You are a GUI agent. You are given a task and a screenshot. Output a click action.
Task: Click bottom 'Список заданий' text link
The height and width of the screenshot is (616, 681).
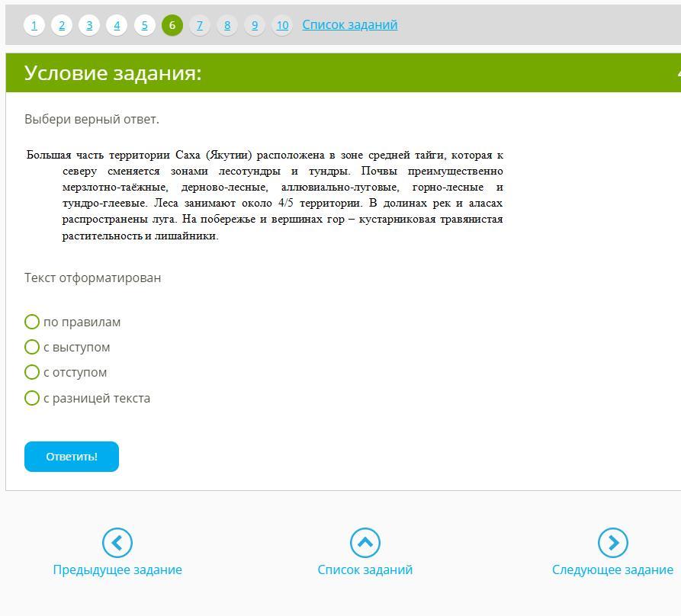tap(365, 569)
